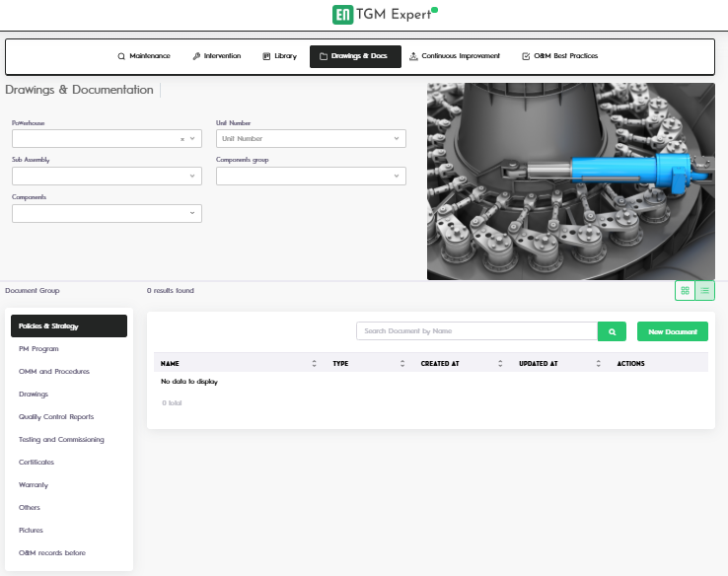Sort by Created At column arrows
The width and height of the screenshot is (728, 576).
(x=500, y=363)
